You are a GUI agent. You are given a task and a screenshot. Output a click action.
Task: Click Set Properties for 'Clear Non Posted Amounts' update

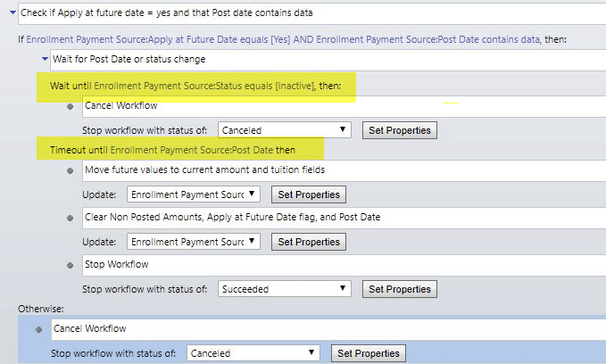click(x=308, y=242)
